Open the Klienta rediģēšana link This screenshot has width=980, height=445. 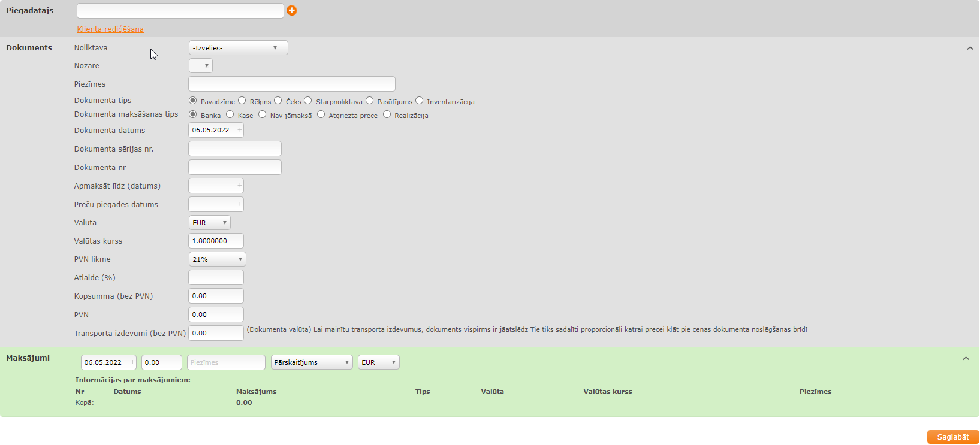(110, 29)
